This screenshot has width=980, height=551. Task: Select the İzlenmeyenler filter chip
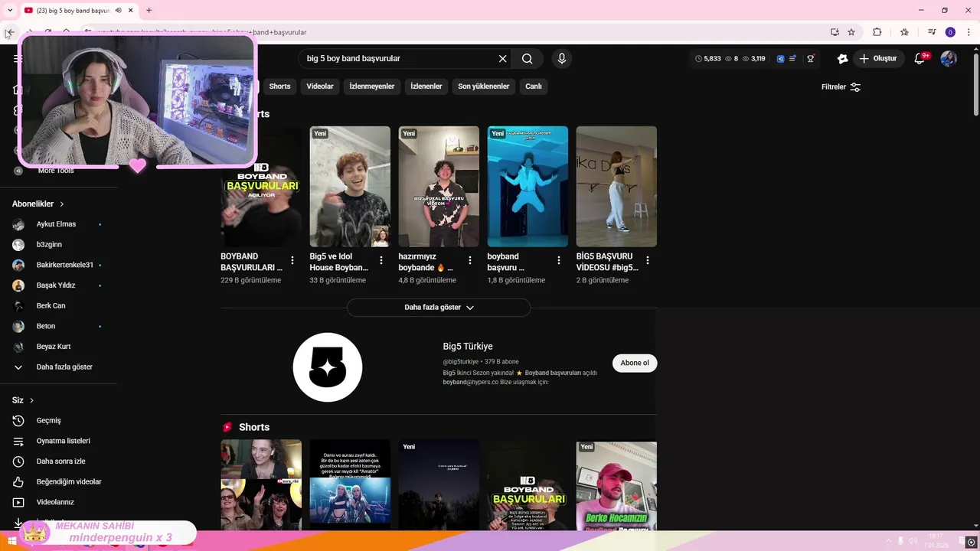(372, 86)
